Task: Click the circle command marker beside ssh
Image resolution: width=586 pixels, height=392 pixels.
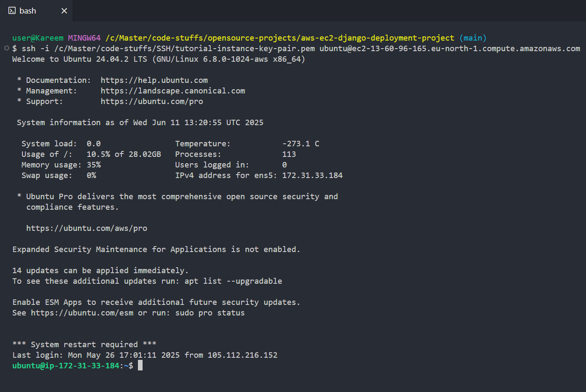Action: [7, 48]
